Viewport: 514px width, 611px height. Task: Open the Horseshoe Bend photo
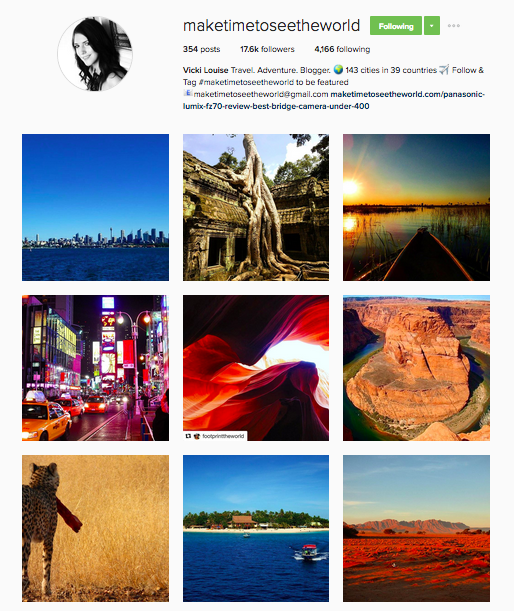pos(416,368)
